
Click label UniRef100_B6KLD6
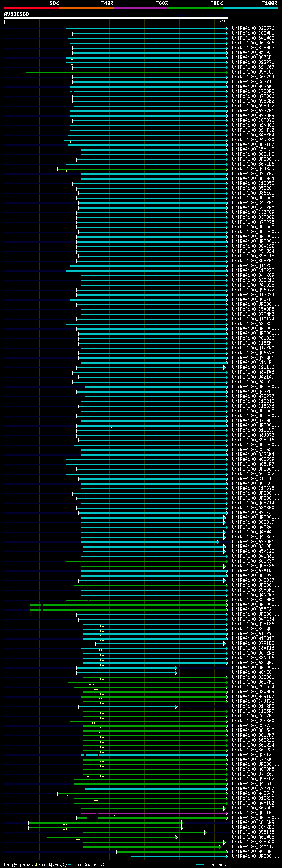(253, 164)
